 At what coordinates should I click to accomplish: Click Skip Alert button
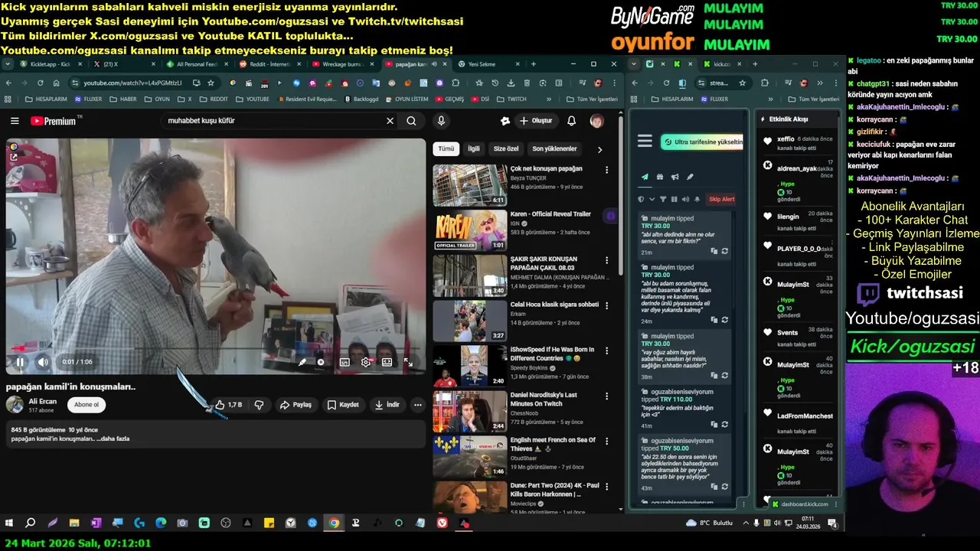tap(721, 199)
